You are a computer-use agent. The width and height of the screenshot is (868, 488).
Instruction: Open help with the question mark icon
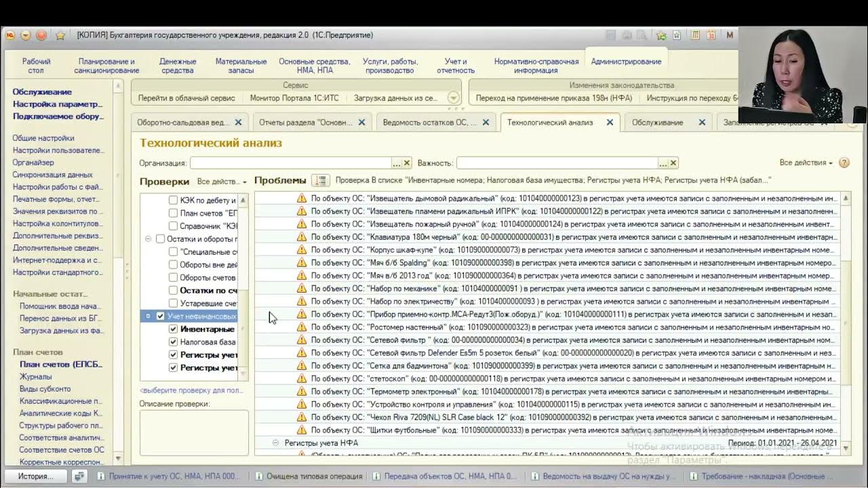(x=844, y=163)
